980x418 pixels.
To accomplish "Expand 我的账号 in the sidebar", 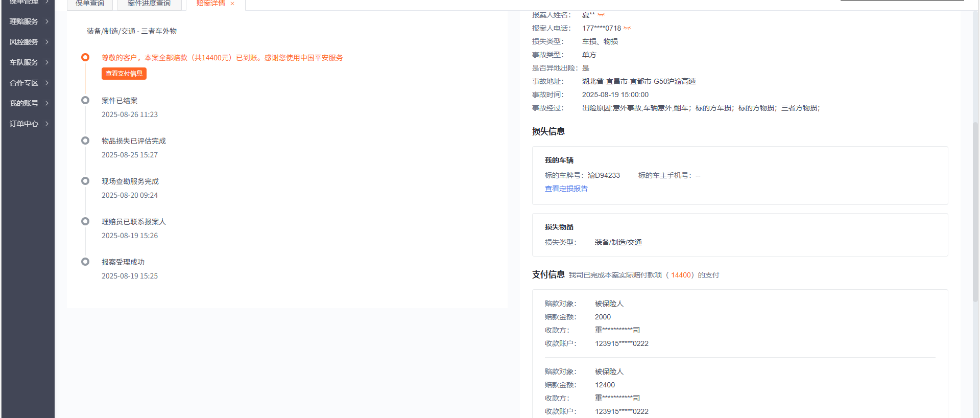I will click(x=29, y=103).
